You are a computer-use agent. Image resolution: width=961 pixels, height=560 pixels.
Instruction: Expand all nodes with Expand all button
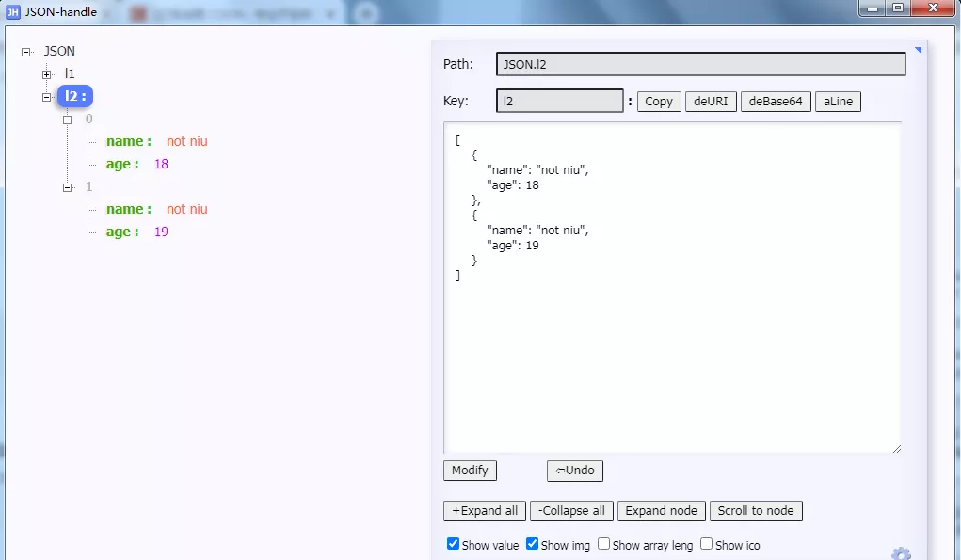tap(484, 510)
